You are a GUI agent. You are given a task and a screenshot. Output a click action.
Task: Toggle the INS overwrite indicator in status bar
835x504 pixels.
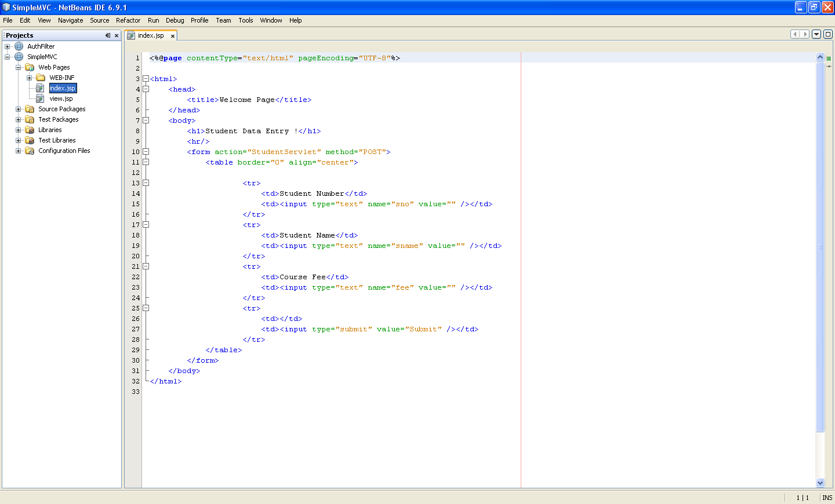(827, 498)
